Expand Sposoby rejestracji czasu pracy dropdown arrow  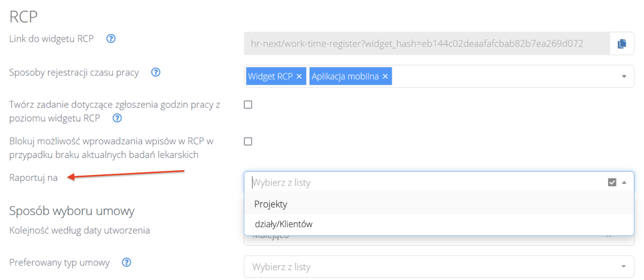624,77
